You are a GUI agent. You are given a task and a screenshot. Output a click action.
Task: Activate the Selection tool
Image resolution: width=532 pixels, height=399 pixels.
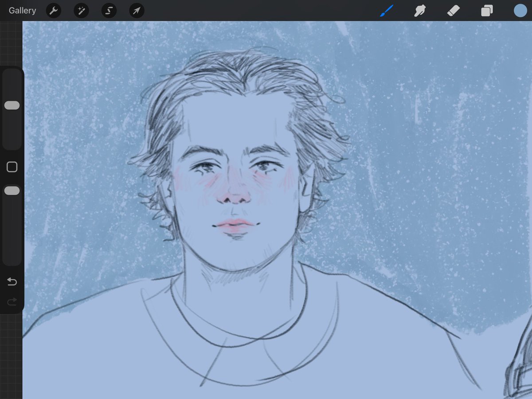[109, 11]
